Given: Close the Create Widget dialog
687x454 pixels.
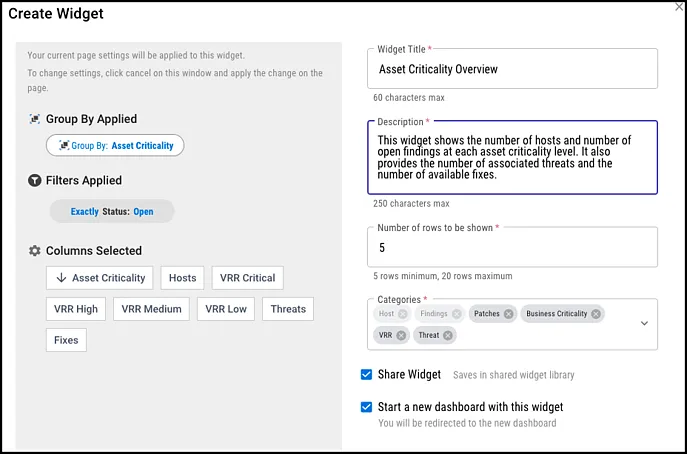Looking at the screenshot, I should click(x=679, y=7).
